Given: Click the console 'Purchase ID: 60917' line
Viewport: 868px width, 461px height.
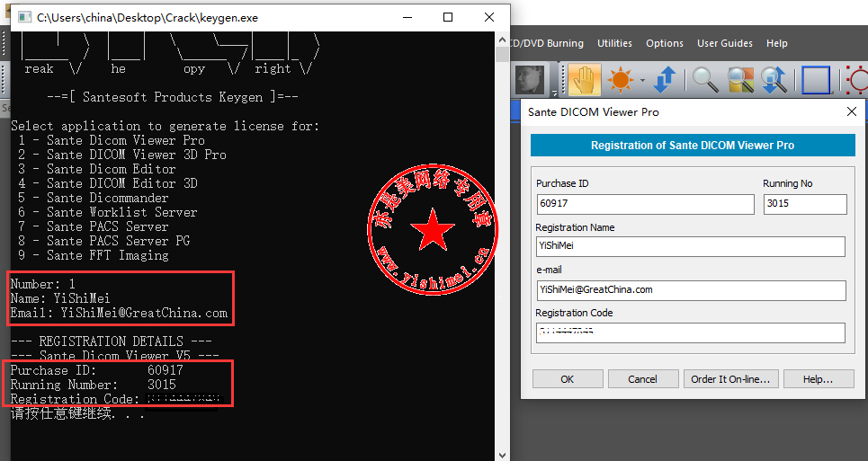Looking at the screenshot, I should (x=97, y=370).
